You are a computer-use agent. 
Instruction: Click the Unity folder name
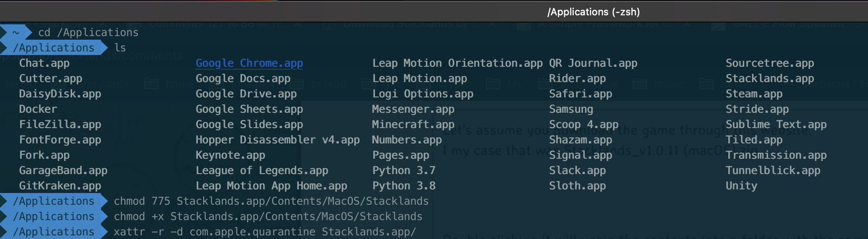[741, 186]
